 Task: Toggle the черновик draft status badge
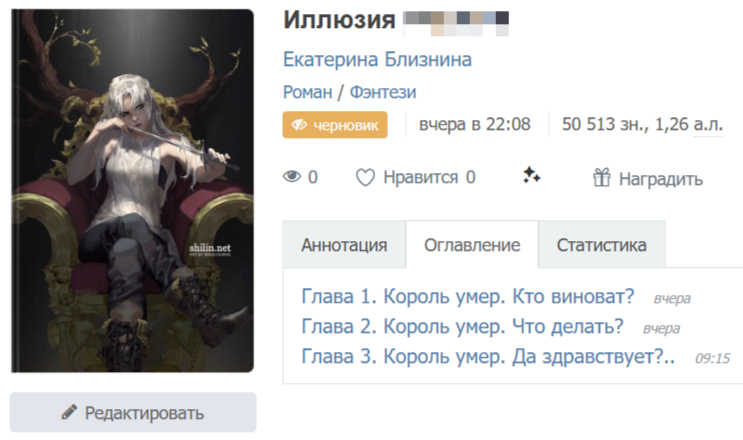tap(335, 125)
